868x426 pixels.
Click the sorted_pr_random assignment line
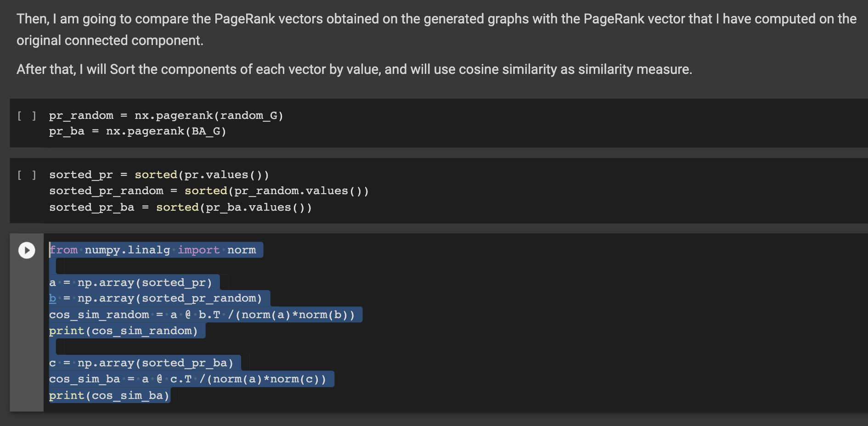[209, 191]
